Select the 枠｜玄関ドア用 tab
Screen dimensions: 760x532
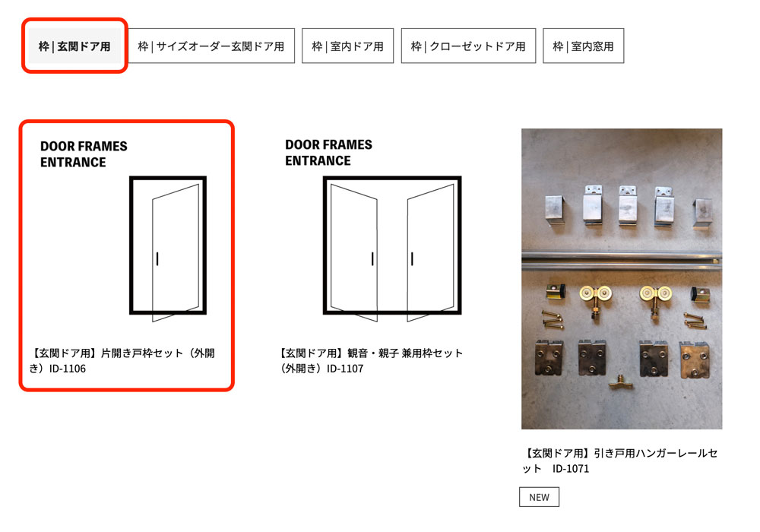click(x=74, y=46)
